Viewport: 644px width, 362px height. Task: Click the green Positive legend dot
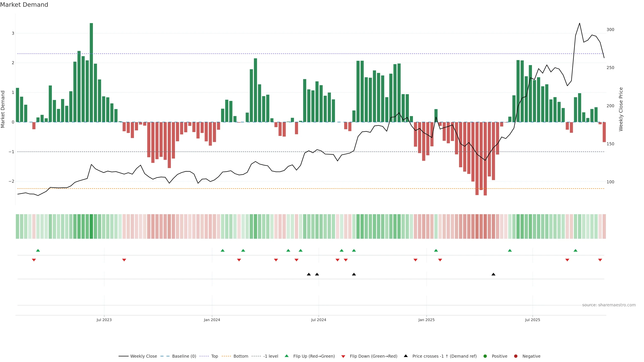(x=485, y=356)
